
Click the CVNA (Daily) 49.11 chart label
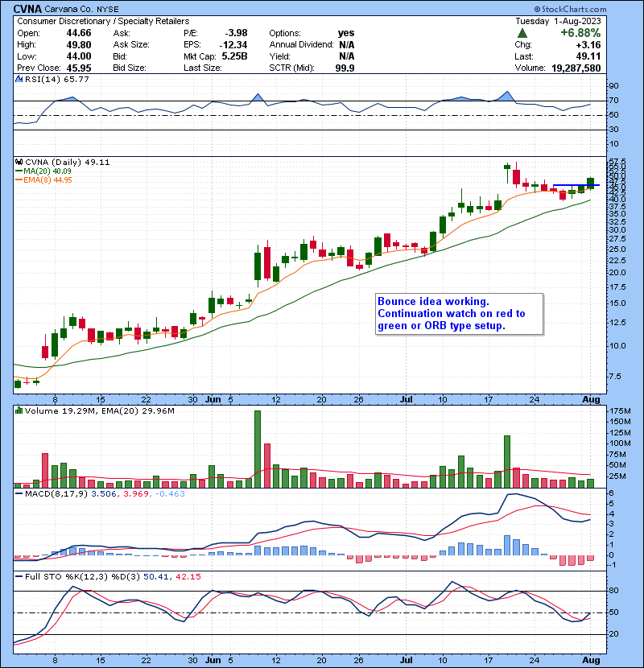click(x=68, y=163)
